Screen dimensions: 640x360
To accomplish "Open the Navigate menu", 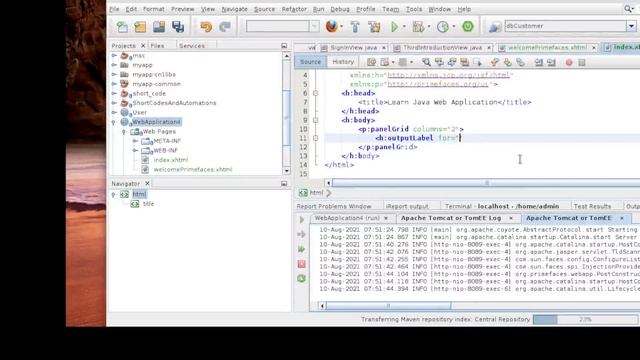I will pos(234,9).
